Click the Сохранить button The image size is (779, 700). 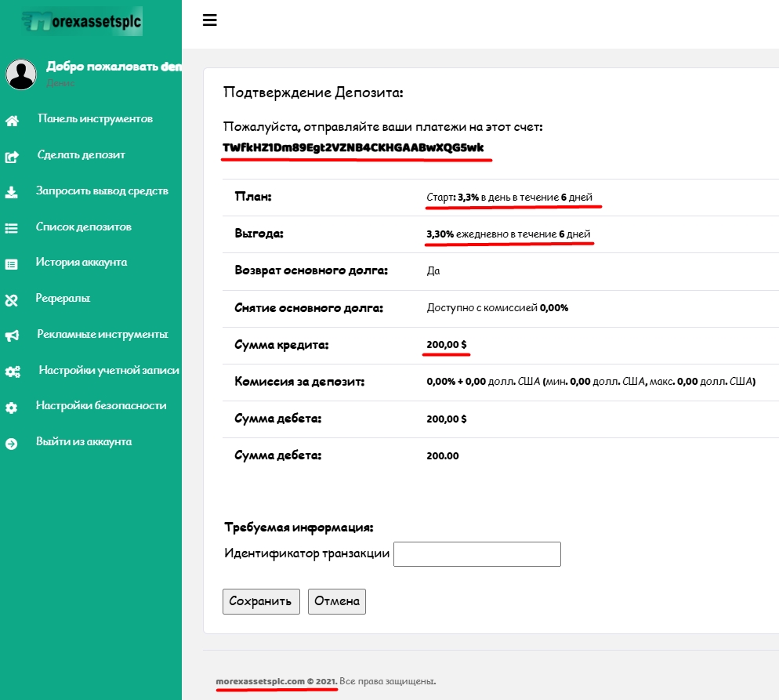(x=261, y=602)
